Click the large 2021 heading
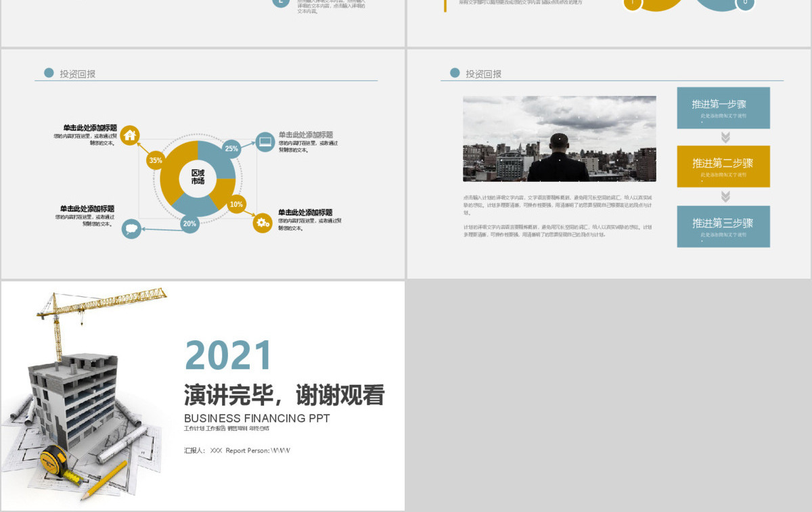This screenshot has width=812, height=512. click(x=229, y=355)
